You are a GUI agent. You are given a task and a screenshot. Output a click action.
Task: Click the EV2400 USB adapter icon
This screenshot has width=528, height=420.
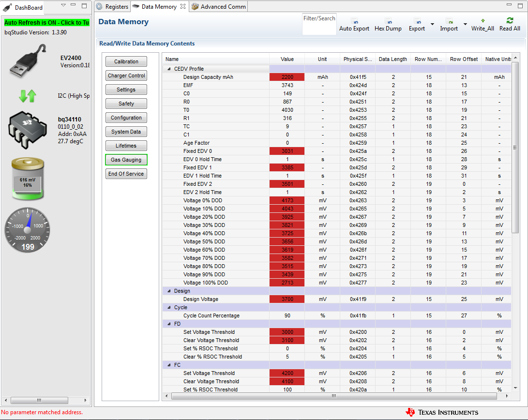point(28,61)
